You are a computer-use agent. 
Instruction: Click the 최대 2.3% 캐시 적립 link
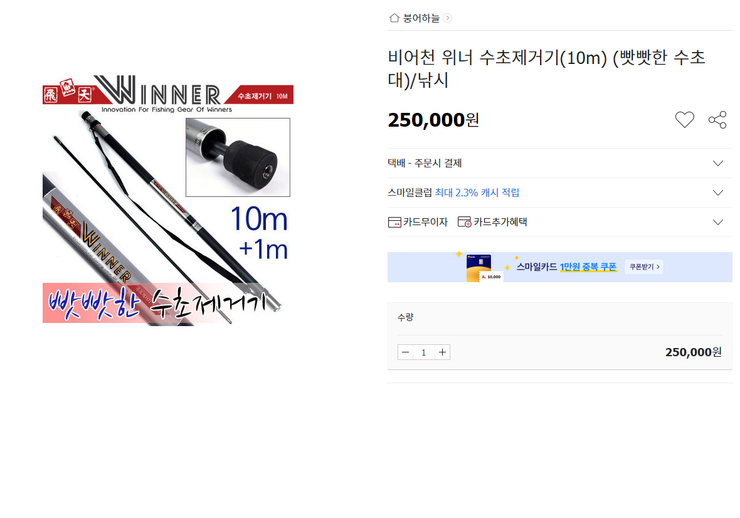477,192
